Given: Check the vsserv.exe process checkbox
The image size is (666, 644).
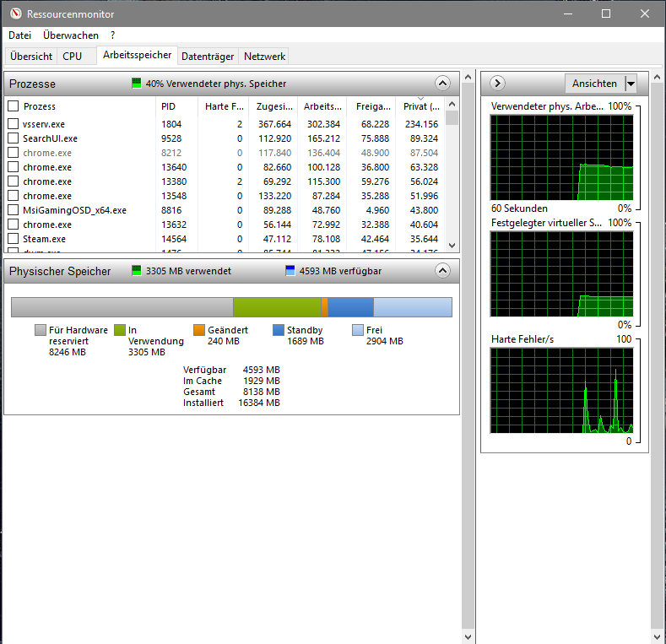Looking at the screenshot, I should pos(14,123).
